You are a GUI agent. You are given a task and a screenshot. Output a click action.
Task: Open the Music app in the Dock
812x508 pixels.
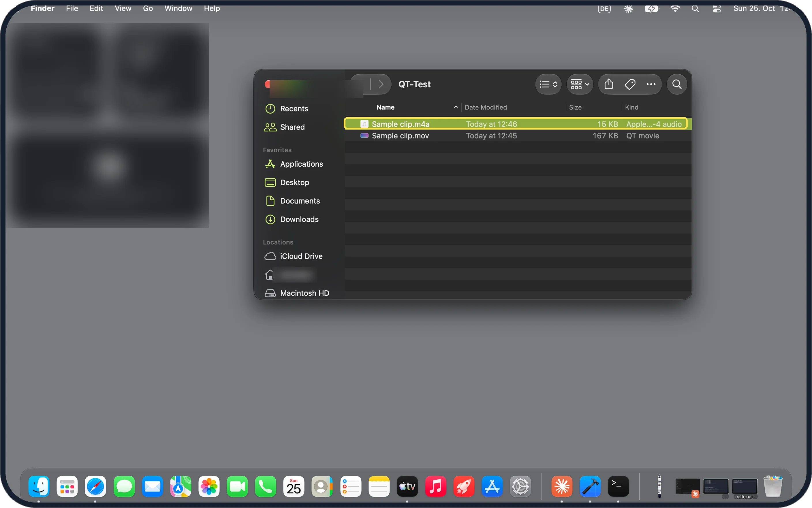(435, 486)
